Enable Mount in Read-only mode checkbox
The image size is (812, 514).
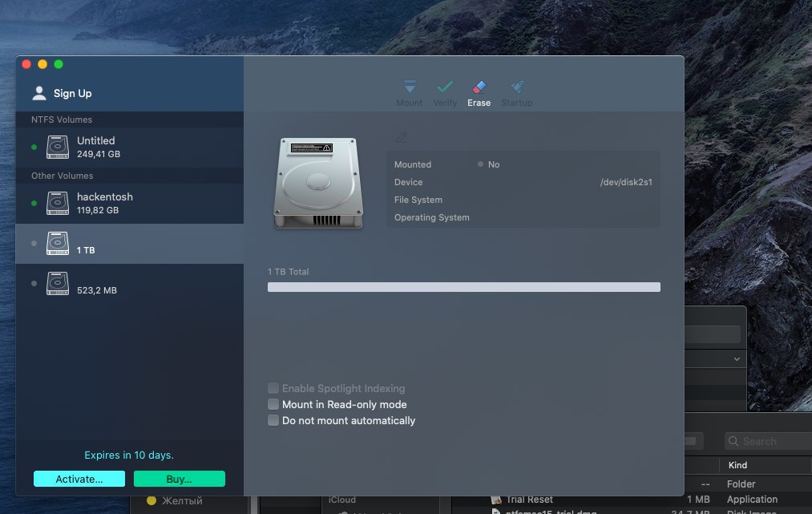pyautogui.click(x=273, y=404)
